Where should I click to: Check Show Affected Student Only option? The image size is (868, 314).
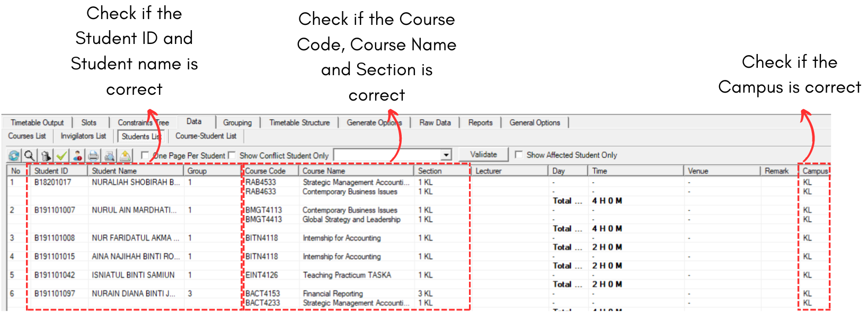519,155
